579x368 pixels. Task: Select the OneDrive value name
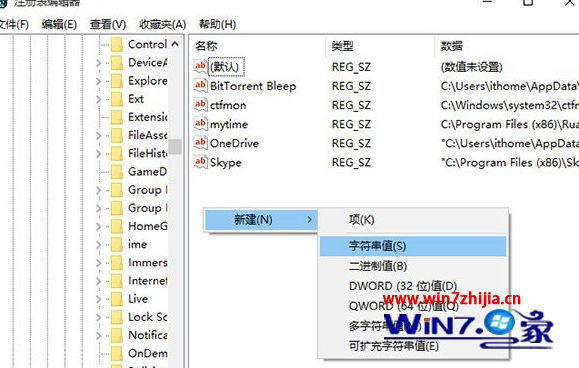click(234, 143)
